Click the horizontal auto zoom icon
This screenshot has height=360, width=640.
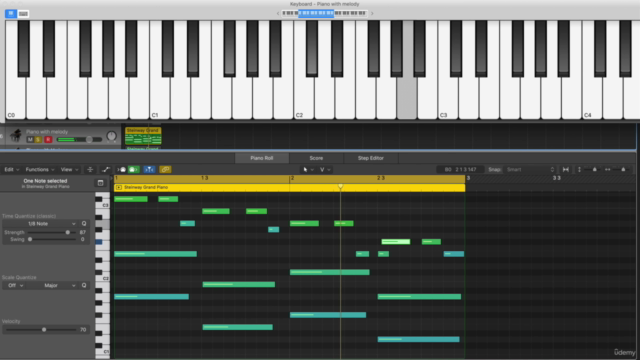pyautogui.click(x=566, y=169)
